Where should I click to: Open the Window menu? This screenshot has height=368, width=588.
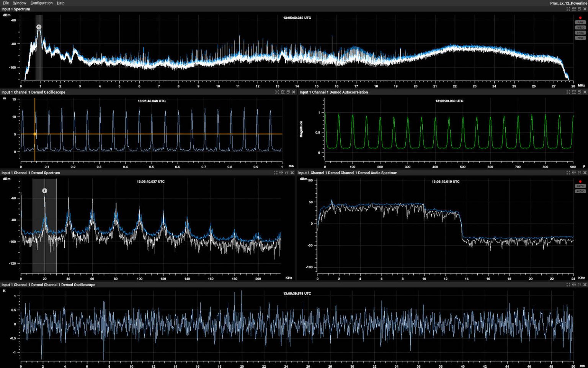point(19,3)
